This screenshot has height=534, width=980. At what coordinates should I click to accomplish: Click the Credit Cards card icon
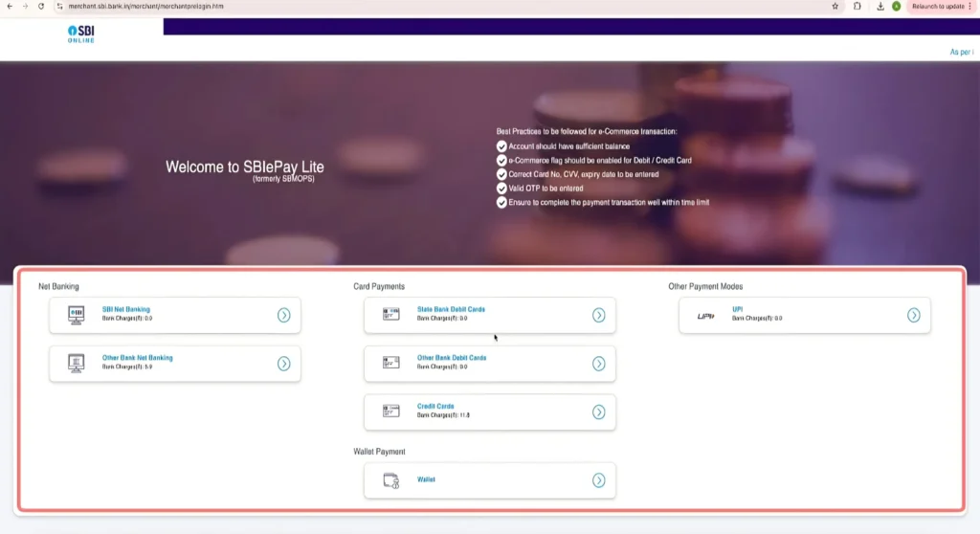point(390,411)
